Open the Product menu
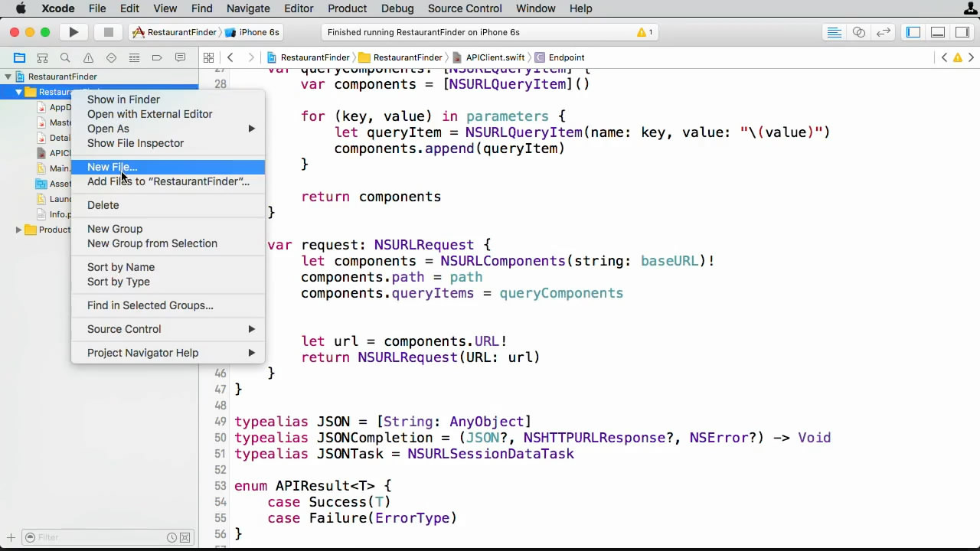 [x=347, y=8]
